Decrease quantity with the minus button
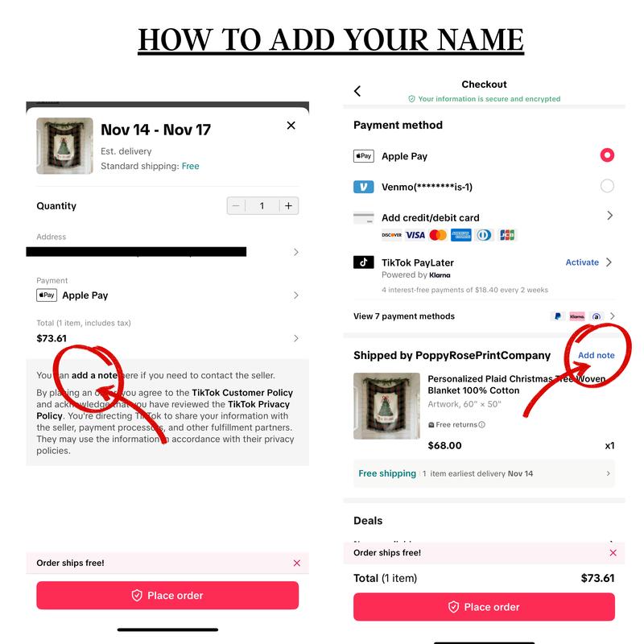The height and width of the screenshot is (644, 644). (x=236, y=206)
